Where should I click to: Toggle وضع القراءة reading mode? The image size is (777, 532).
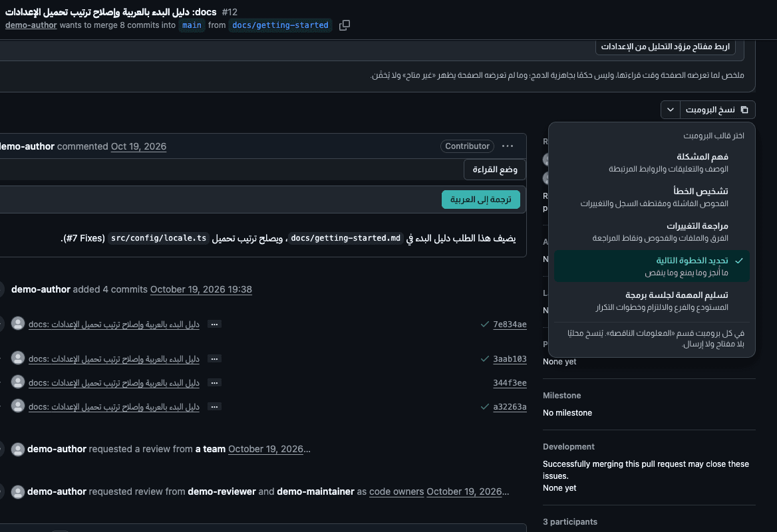pos(494,170)
